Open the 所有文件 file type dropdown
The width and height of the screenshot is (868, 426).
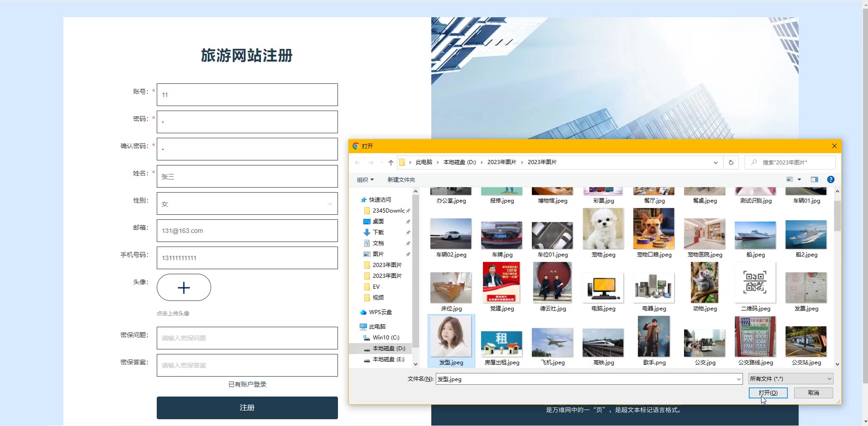(791, 379)
